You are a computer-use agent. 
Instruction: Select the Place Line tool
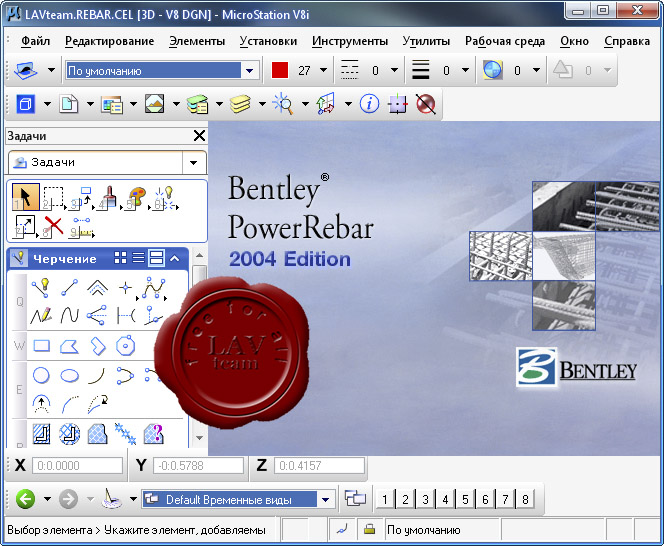tap(69, 288)
